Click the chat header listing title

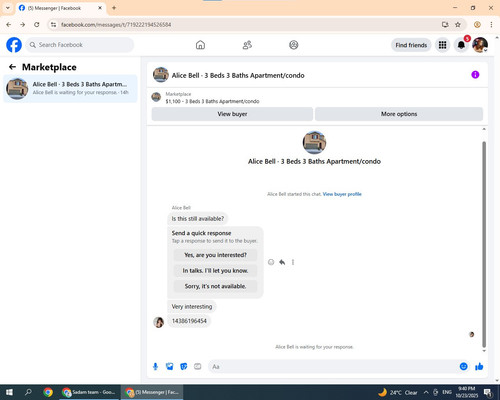pos(238,75)
